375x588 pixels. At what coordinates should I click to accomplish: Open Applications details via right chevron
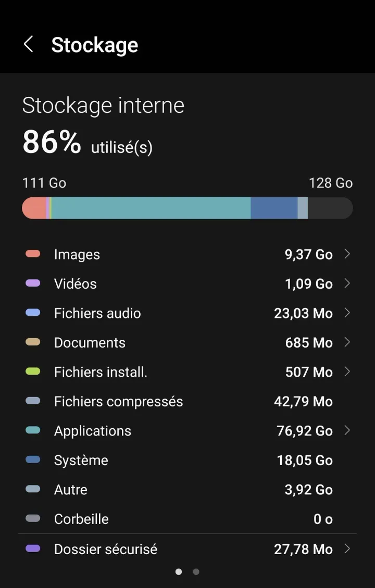tap(347, 430)
